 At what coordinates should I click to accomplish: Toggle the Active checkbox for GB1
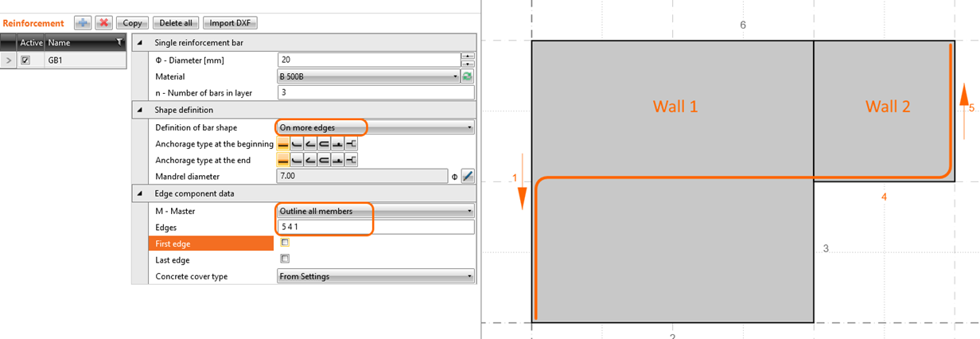pyautogui.click(x=25, y=60)
